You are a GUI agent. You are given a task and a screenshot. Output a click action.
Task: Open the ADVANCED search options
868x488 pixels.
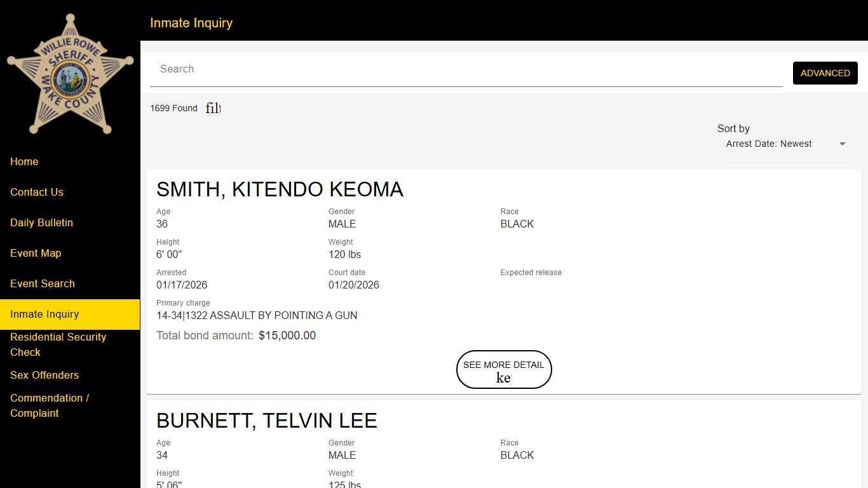[x=825, y=73]
